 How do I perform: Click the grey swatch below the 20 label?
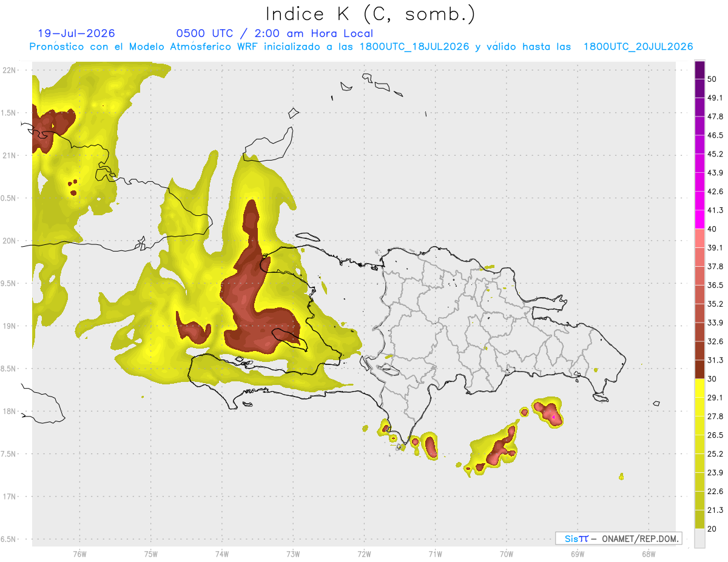(699, 538)
